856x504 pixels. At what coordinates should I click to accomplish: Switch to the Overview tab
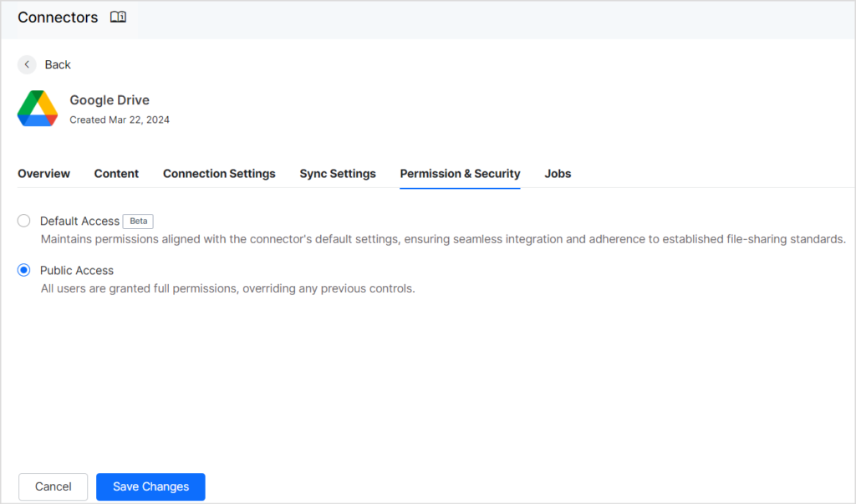[43, 173]
